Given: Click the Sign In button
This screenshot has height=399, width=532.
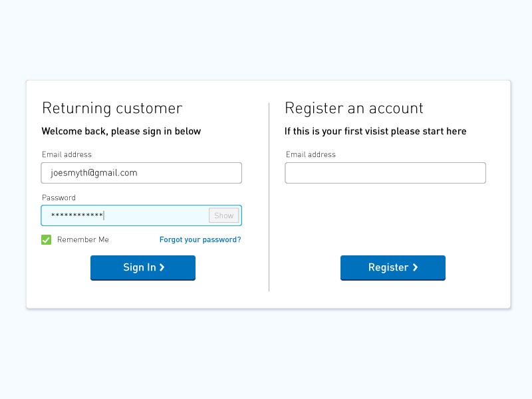Looking at the screenshot, I should (143, 268).
